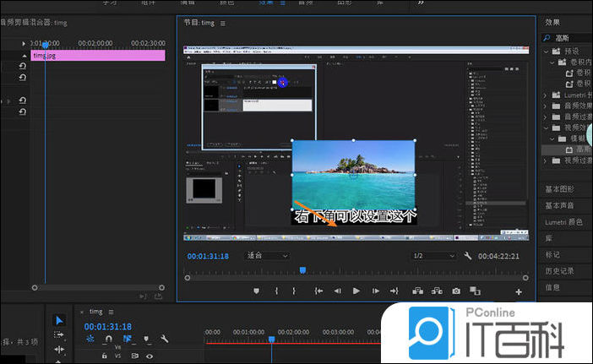593x364 pixels.
Task: Open the 适合 zoom level dropdown
Action: [266, 255]
